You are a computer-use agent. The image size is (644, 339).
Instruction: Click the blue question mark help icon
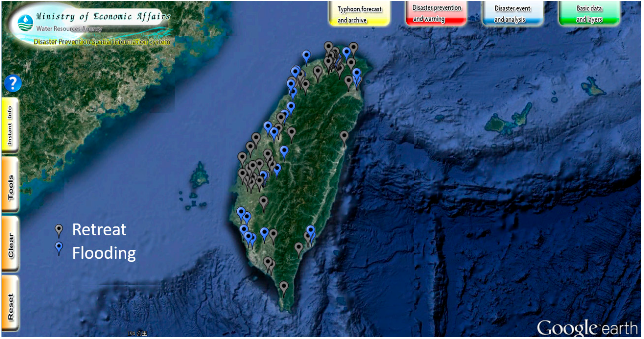click(x=12, y=83)
